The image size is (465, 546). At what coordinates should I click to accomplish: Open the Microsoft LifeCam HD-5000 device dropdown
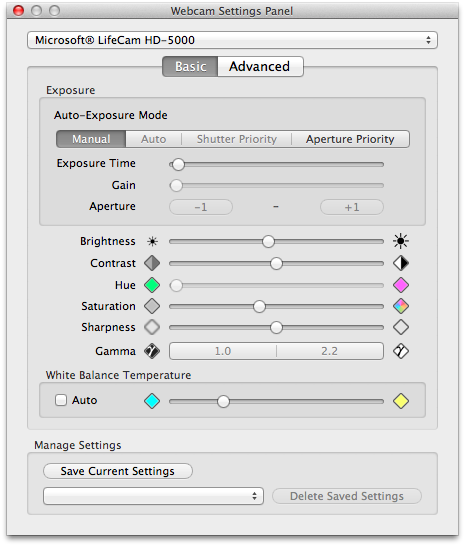point(232,40)
